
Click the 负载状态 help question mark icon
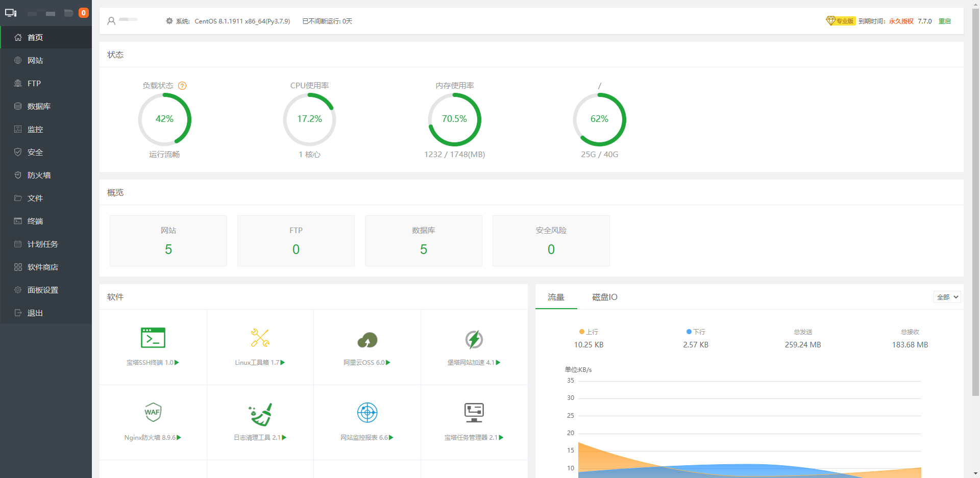[x=182, y=86]
